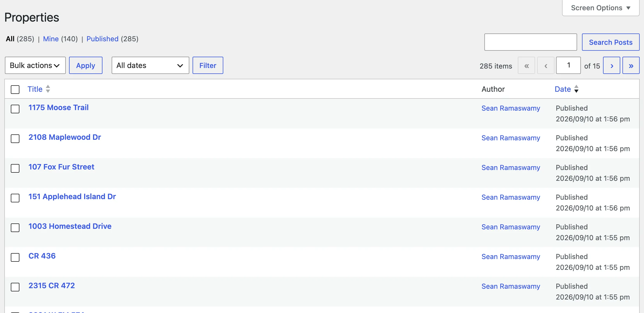This screenshot has width=644, height=313.
Task: Tick the 151 Applehead Island Dr checkbox
Action: (x=15, y=198)
